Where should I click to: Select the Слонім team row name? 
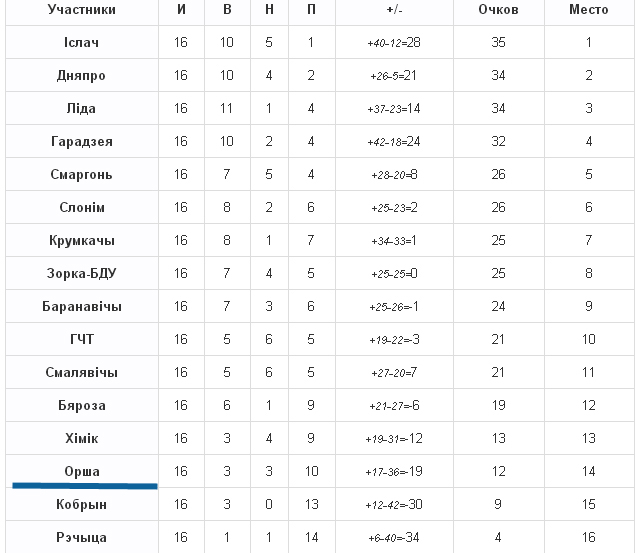pos(81,208)
